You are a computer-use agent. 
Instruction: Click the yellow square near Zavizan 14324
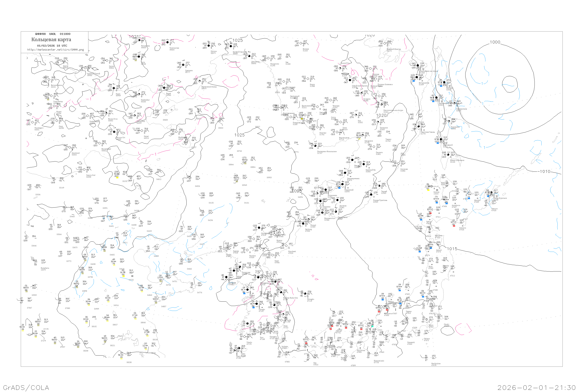click(428, 190)
